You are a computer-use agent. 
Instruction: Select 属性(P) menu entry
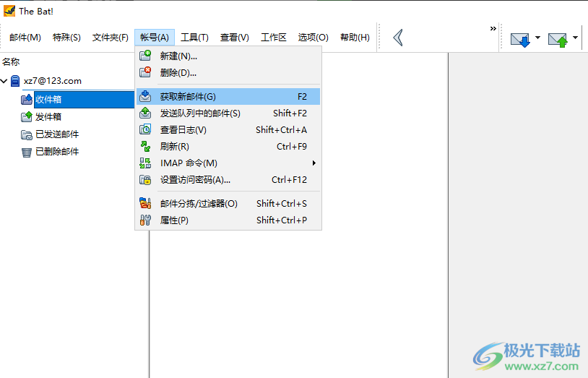228,220
